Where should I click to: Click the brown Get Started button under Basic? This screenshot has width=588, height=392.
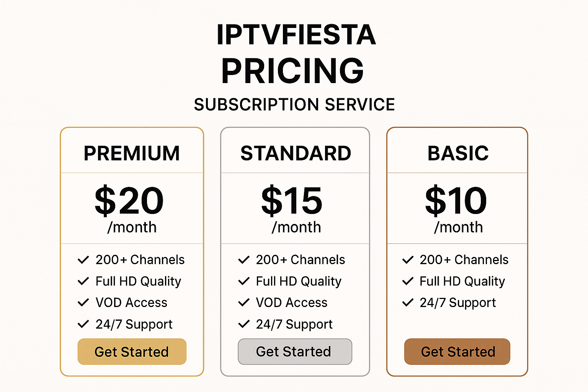457,351
